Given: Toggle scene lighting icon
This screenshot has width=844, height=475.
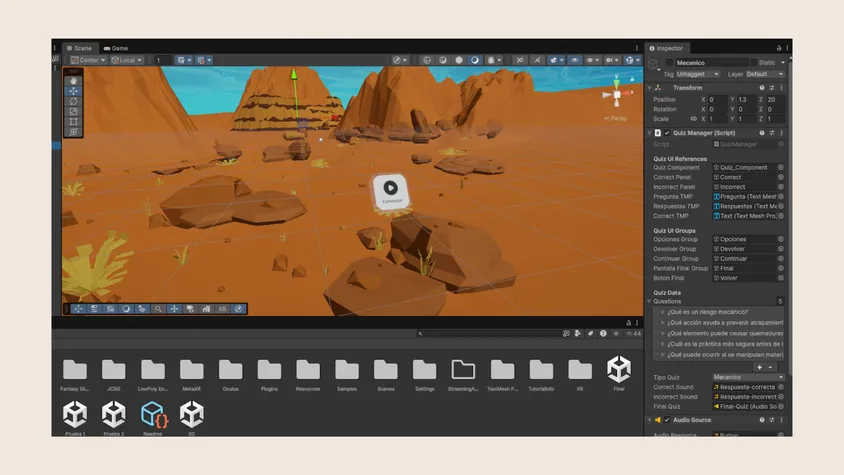Looking at the screenshot, I should click(x=443, y=60).
